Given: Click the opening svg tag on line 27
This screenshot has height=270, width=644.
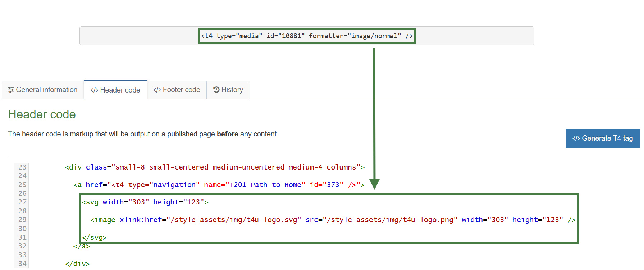Looking at the screenshot, I should point(145,202).
